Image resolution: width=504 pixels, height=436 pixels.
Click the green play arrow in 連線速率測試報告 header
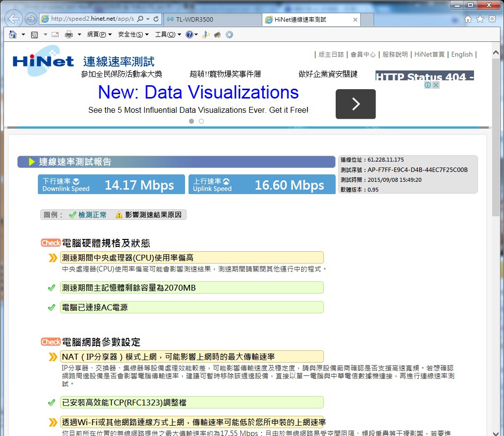(x=31, y=162)
